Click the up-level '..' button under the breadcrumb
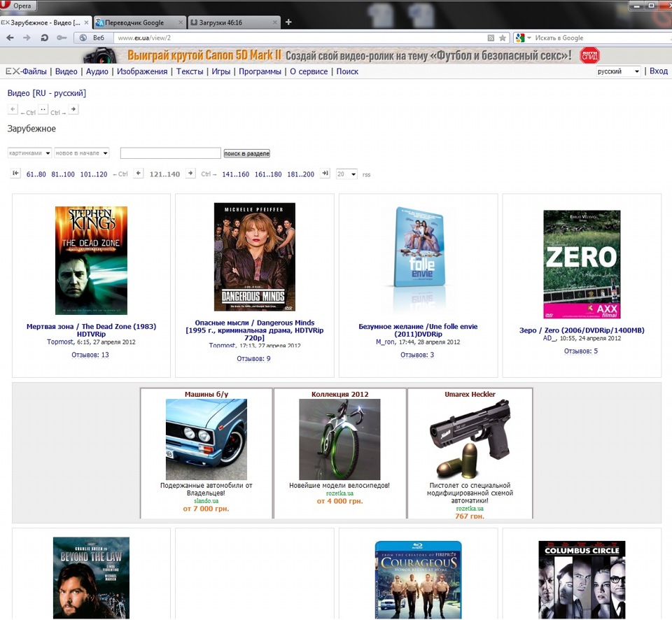 point(43,109)
